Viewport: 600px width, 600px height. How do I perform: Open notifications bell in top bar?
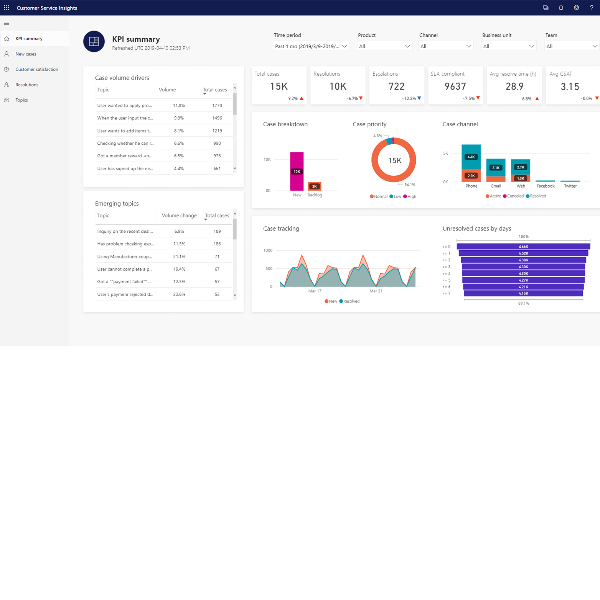560,7
